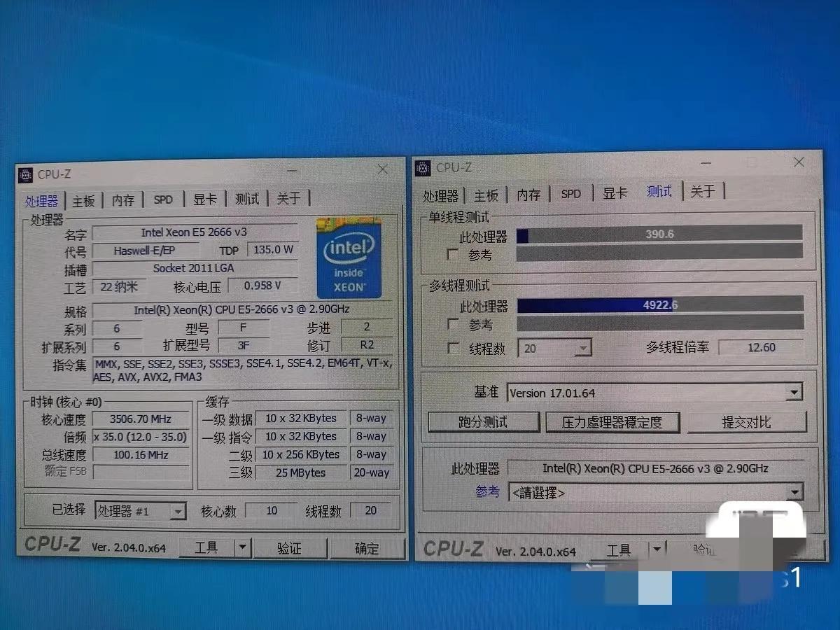840x630 pixels.
Task: Click 工具 button in the processor window
Action: pos(206,547)
